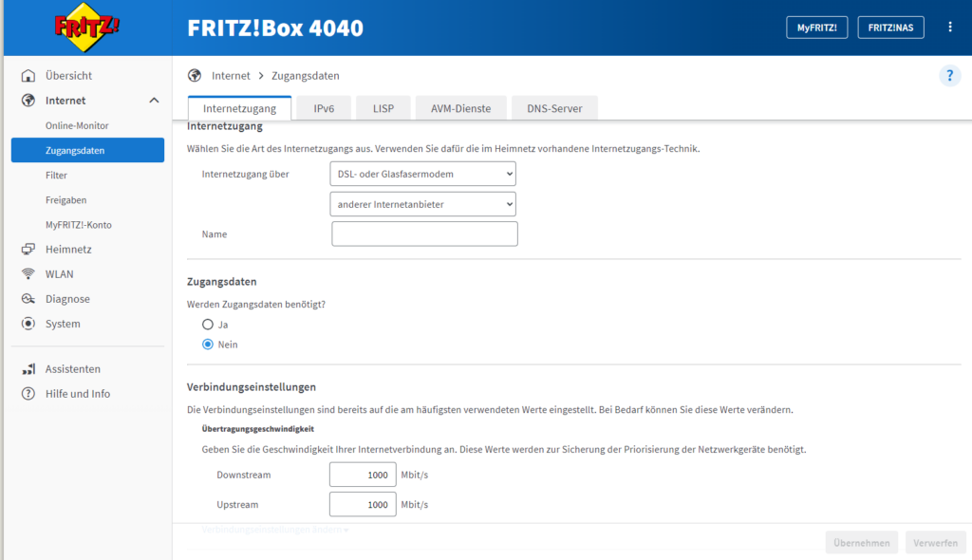
Task: Switch to the IPv6 tab
Action: click(324, 108)
